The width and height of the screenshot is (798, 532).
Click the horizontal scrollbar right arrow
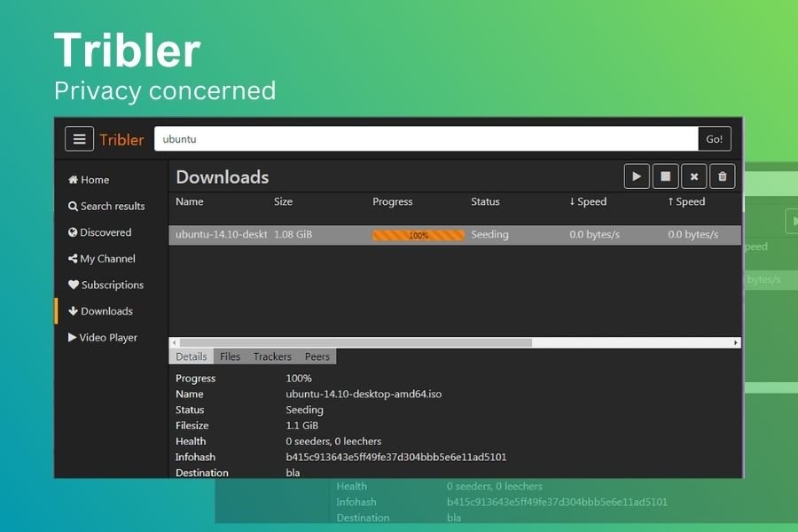736,342
